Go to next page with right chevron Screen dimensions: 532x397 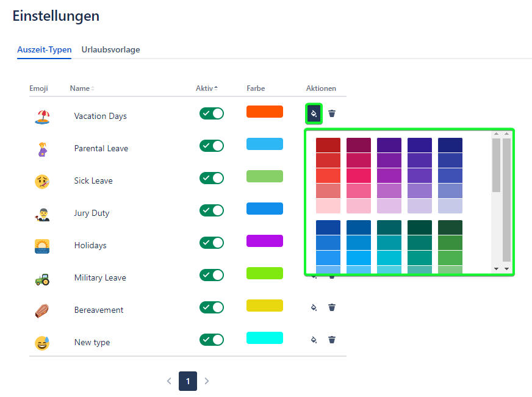pos(207,381)
